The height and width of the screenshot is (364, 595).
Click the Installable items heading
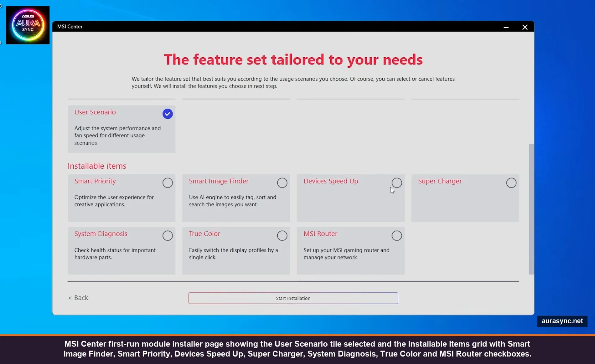(97, 166)
